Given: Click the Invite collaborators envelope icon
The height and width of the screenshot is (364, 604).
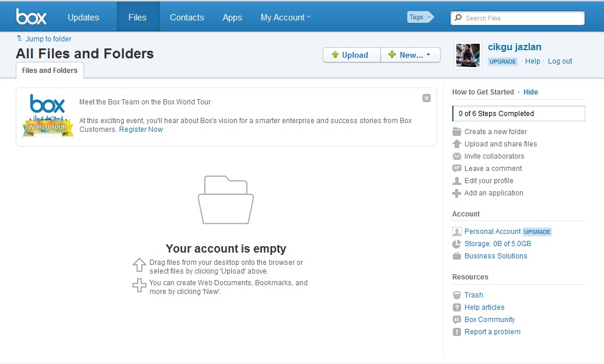Looking at the screenshot, I should 456,156.
